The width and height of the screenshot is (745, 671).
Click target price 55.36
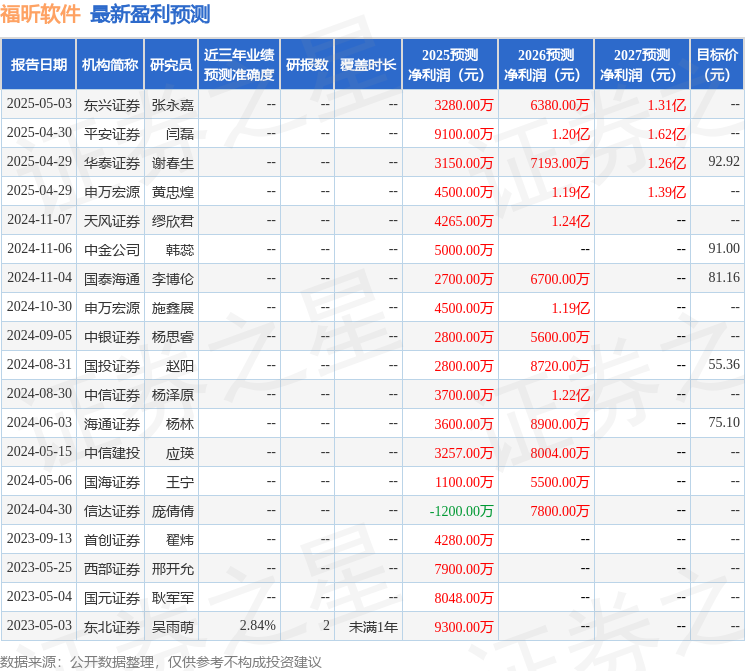pos(724,364)
